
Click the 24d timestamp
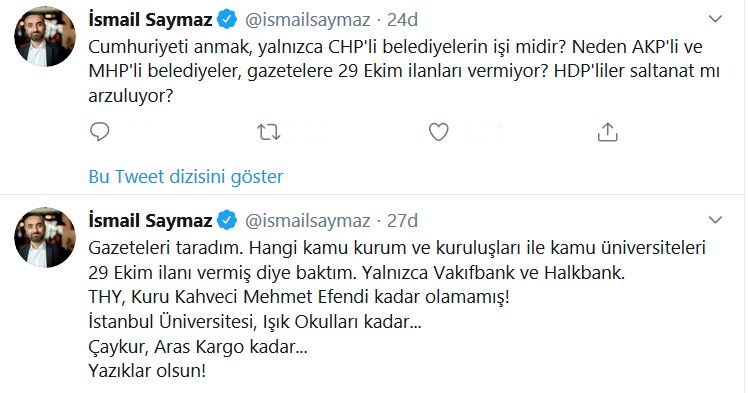[402, 20]
